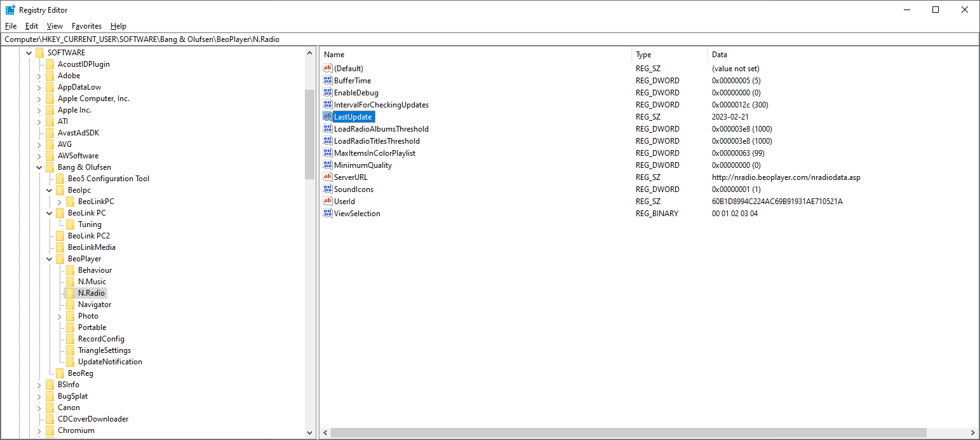
Task: Collapse the Beolpc key
Action: pyautogui.click(x=49, y=190)
